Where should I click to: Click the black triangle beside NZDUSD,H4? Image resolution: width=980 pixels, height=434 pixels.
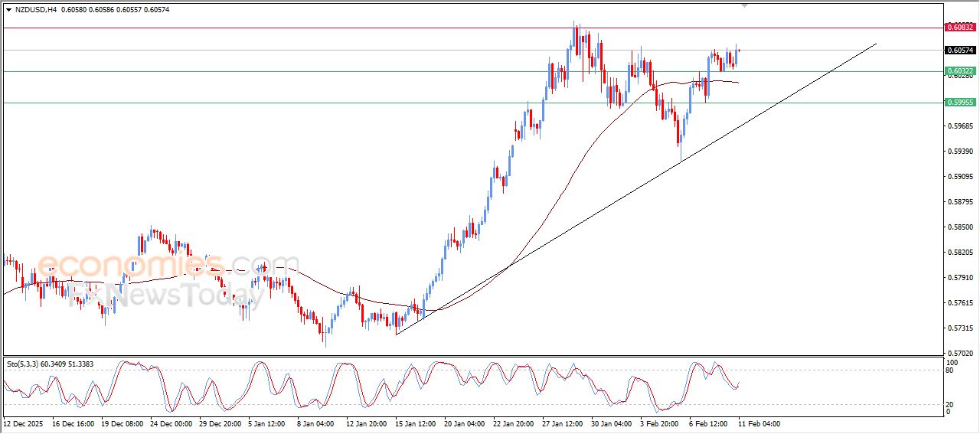click(x=8, y=9)
